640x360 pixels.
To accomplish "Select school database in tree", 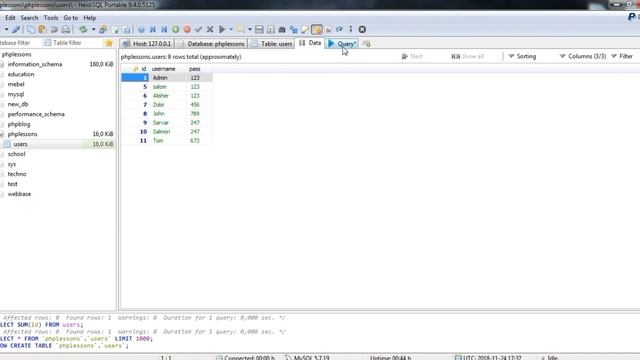I will coord(16,154).
